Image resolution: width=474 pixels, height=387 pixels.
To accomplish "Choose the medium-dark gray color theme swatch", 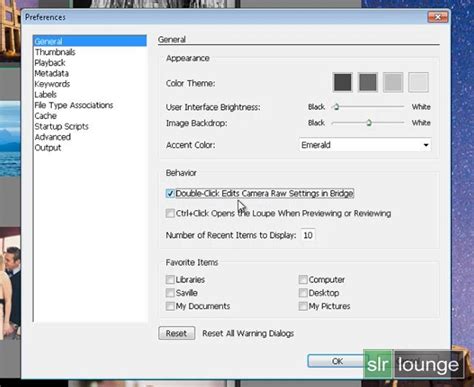I will tap(368, 82).
